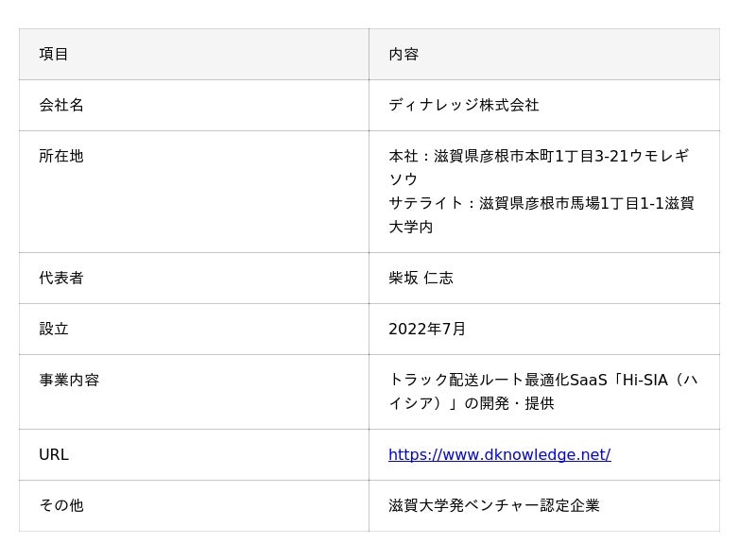Click the 項目 column header

(54, 54)
